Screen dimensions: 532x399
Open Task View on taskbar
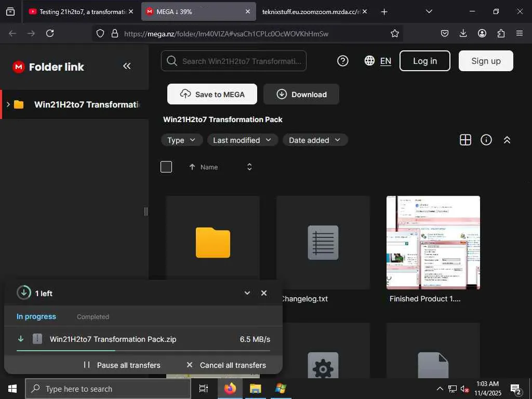(203, 389)
